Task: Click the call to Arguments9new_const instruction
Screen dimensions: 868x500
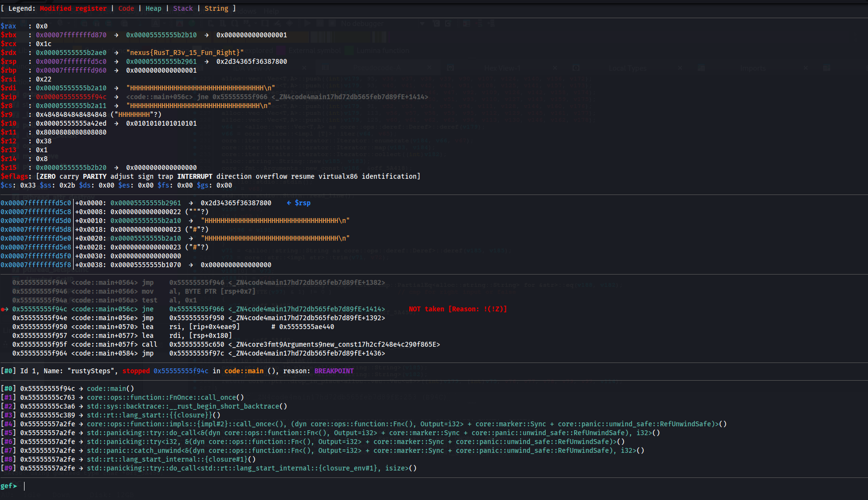Action: [x=226, y=344]
